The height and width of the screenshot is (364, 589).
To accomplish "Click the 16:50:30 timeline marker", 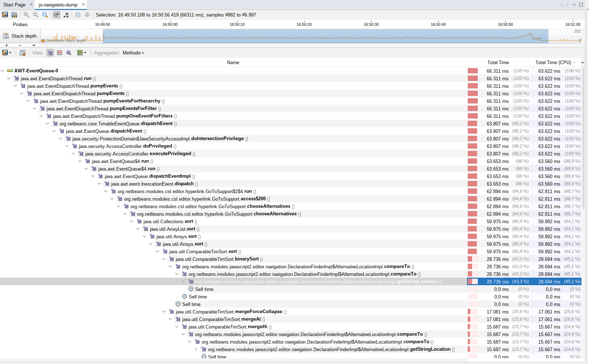I will pyautogui.click(x=371, y=24).
